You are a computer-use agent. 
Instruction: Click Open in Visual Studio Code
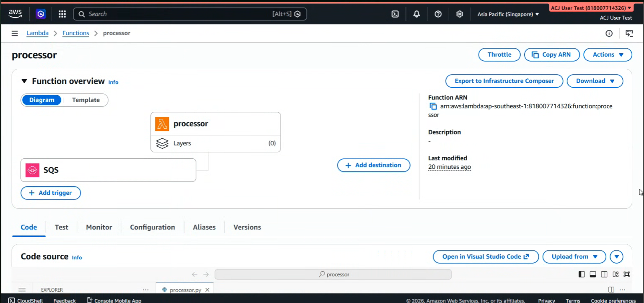[x=486, y=257]
